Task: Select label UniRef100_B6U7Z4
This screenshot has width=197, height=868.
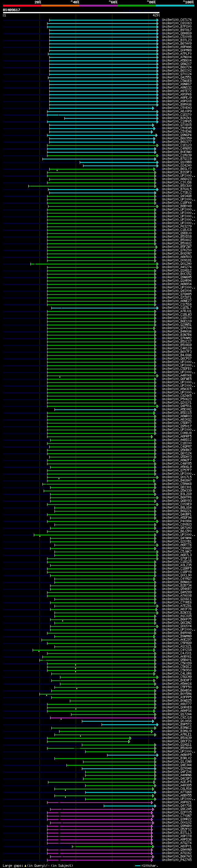Action: [x=177, y=67]
